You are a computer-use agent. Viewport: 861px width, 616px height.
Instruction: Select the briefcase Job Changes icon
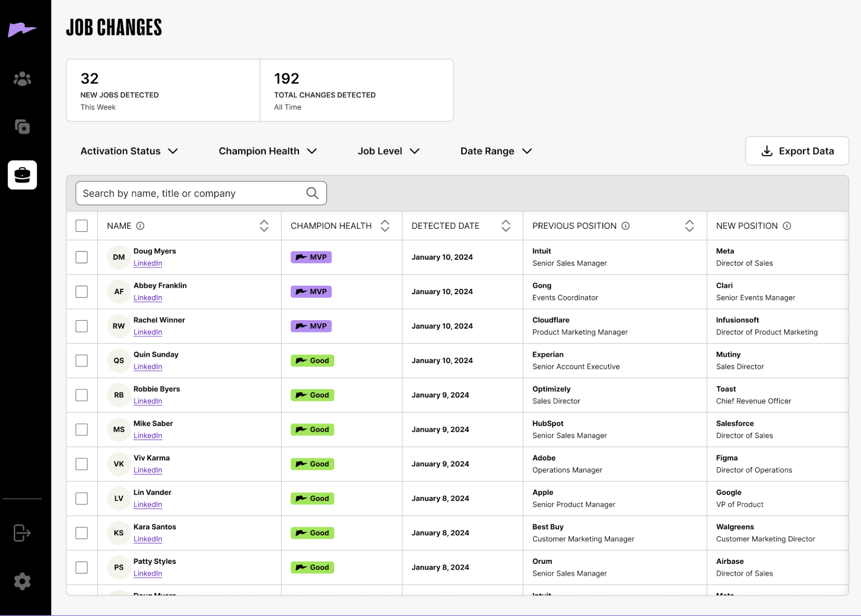(x=22, y=175)
